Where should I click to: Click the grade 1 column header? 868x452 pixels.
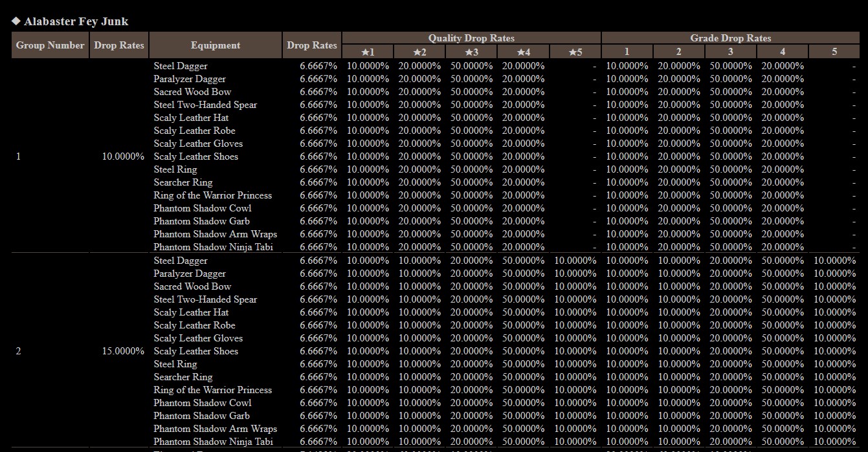tap(627, 52)
